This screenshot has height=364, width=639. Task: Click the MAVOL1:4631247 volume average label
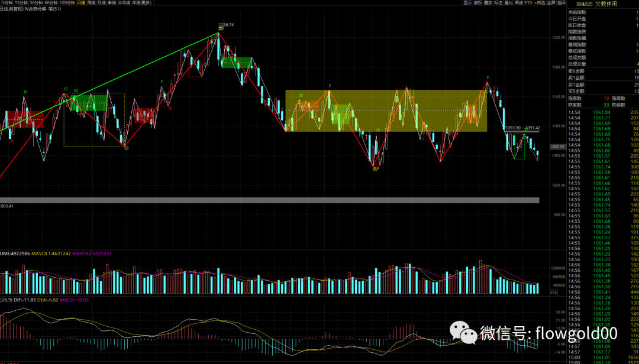click(51, 253)
